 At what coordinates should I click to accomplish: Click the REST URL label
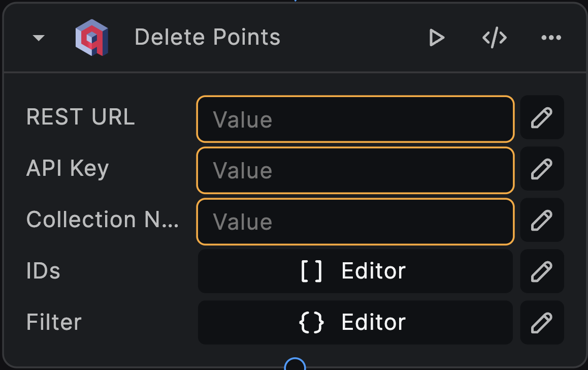pyautogui.click(x=81, y=117)
